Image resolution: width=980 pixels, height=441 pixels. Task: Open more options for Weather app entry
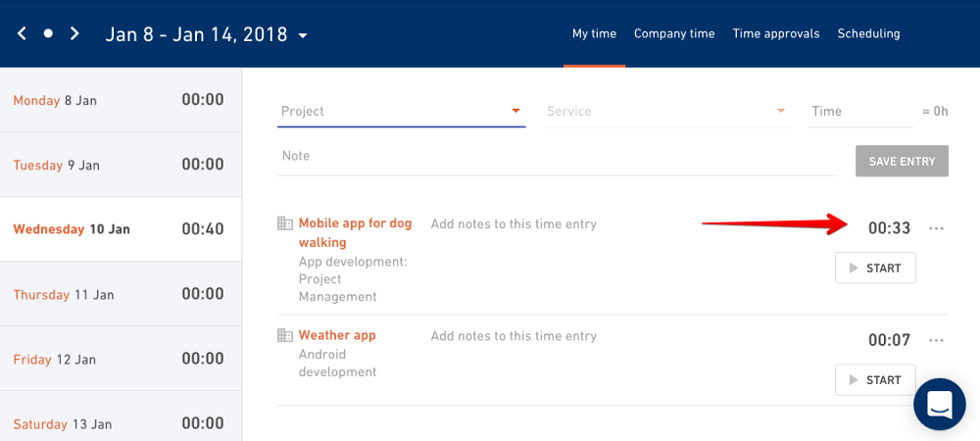(936, 340)
